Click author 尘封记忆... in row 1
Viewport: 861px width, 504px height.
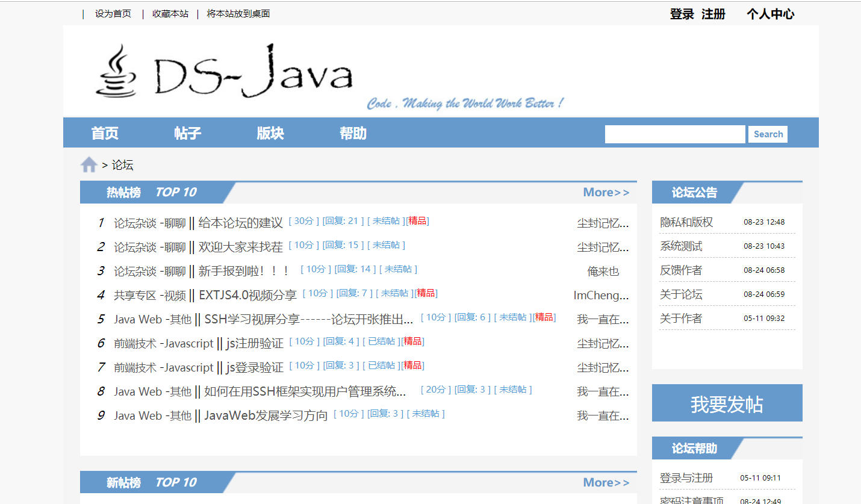[603, 223]
